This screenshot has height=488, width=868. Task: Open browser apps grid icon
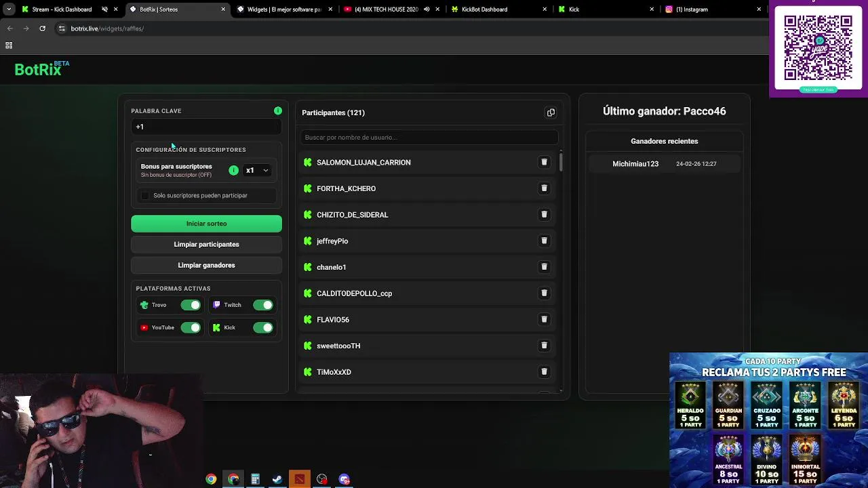[9, 45]
